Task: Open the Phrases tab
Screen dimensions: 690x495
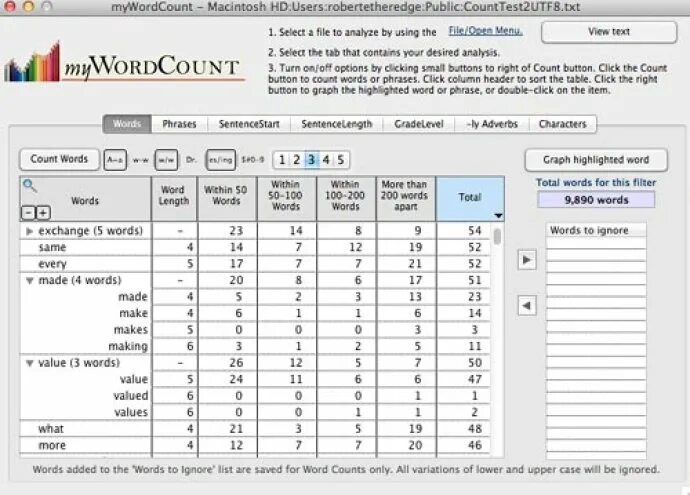Action: 179,124
